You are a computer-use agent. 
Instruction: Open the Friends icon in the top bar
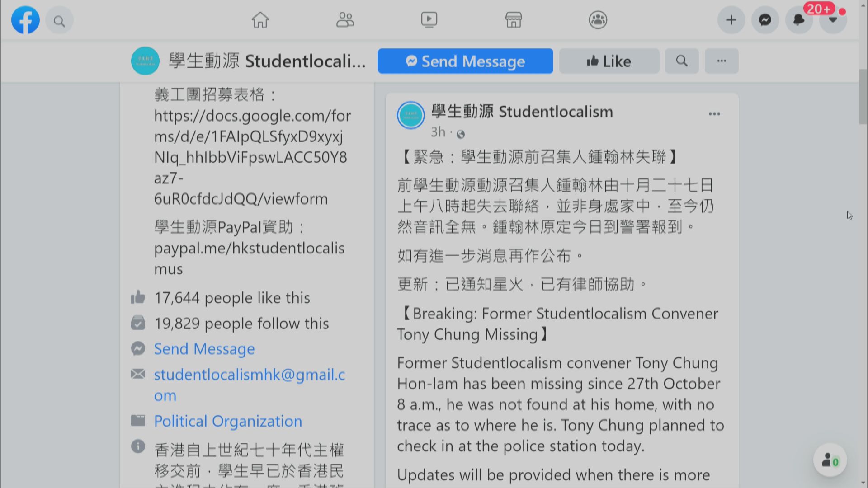[345, 20]
